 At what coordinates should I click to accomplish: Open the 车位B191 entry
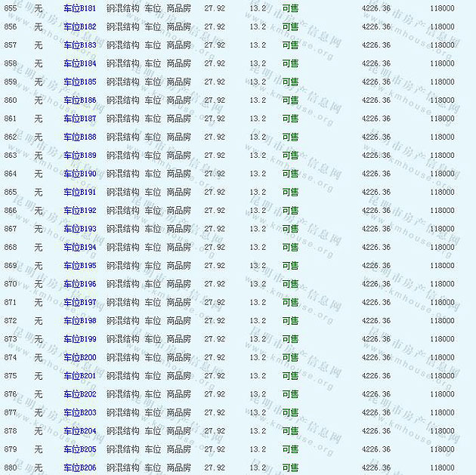tap(80, 193)
